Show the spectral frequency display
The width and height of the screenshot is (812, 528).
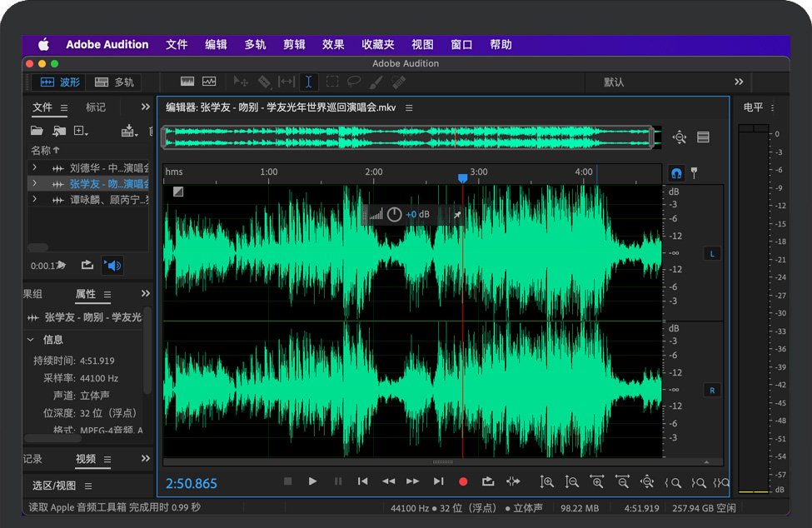(187, 82)
